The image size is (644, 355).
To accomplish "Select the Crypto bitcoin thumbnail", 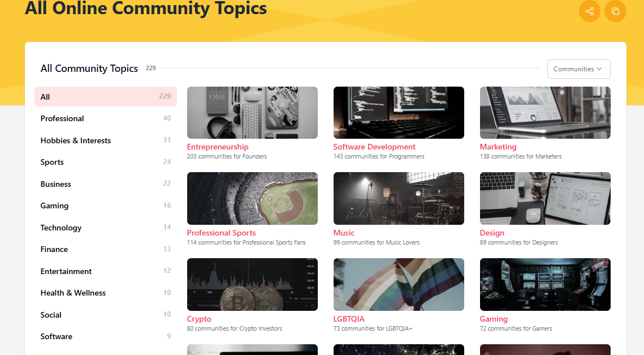I will pyautogui.click(x=252, y=284).
